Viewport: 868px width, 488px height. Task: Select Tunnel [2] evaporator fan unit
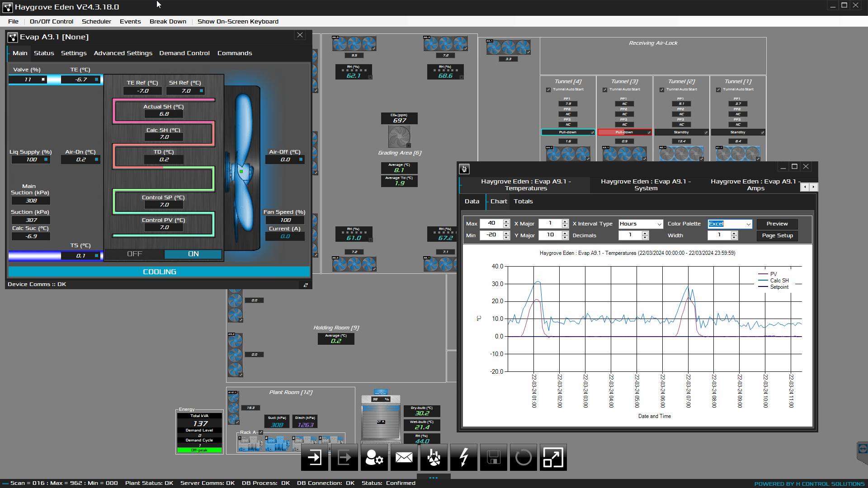pyautogui.click(x=681, y=154)
